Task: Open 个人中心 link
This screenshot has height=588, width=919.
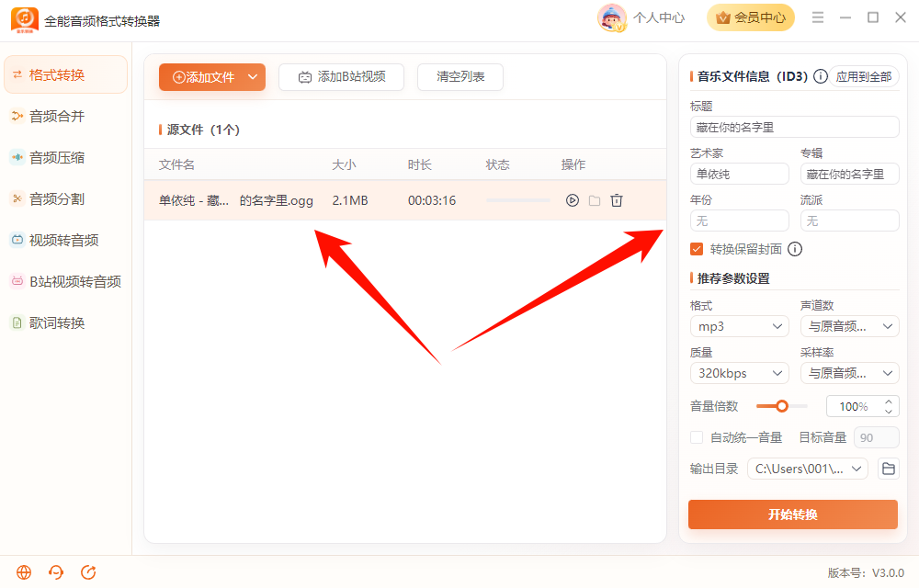Action: (x=659, y=17)
